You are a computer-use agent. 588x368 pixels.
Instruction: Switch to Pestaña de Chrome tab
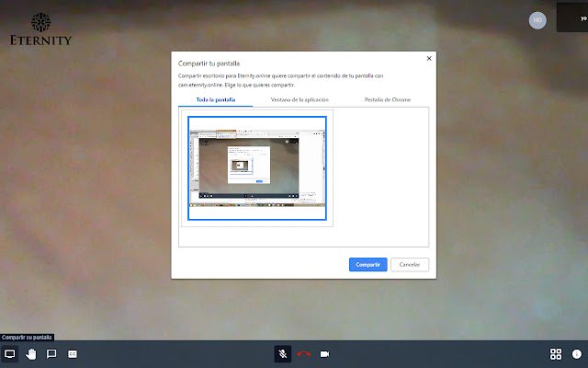coord(388,99)
